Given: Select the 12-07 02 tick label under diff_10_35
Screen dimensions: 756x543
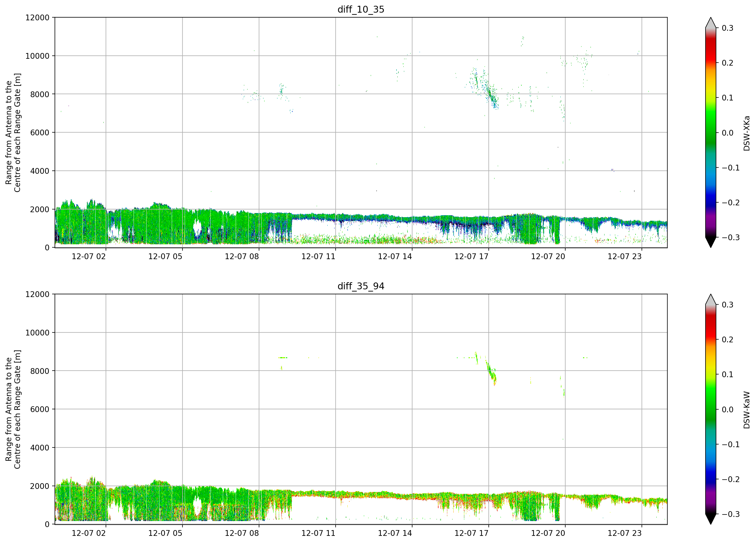Looking at the screenshot, I should point(89,256).
